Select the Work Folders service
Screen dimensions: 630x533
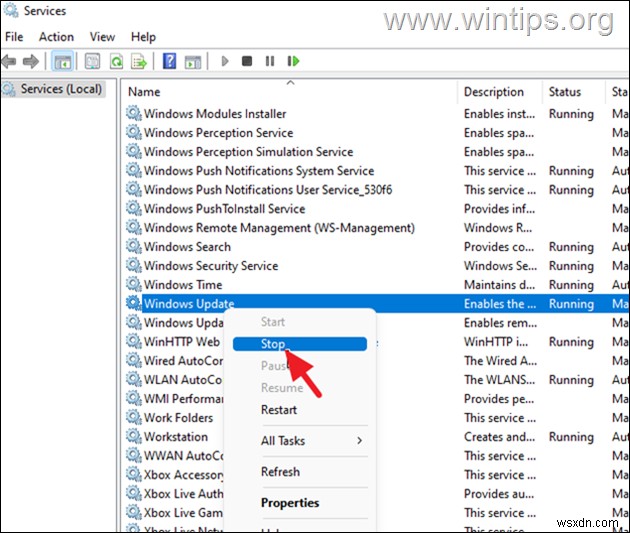pyautogui.click(x=178, y=418)
